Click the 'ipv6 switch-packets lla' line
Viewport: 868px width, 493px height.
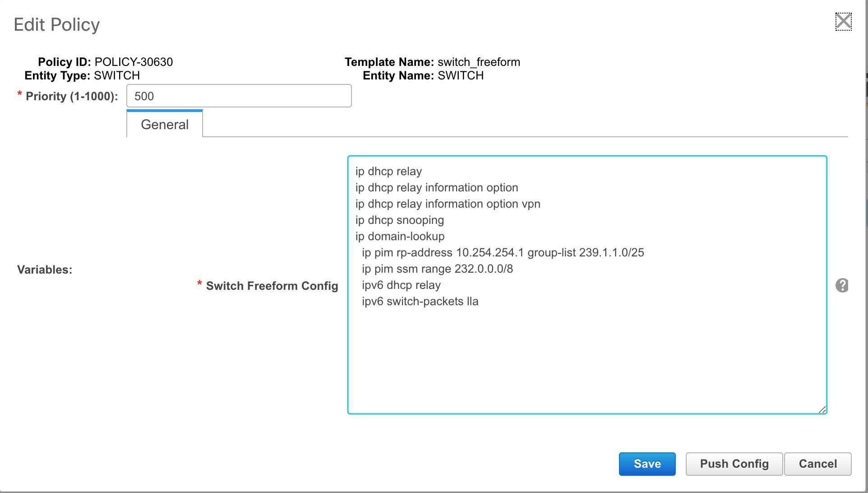point(420,302)
